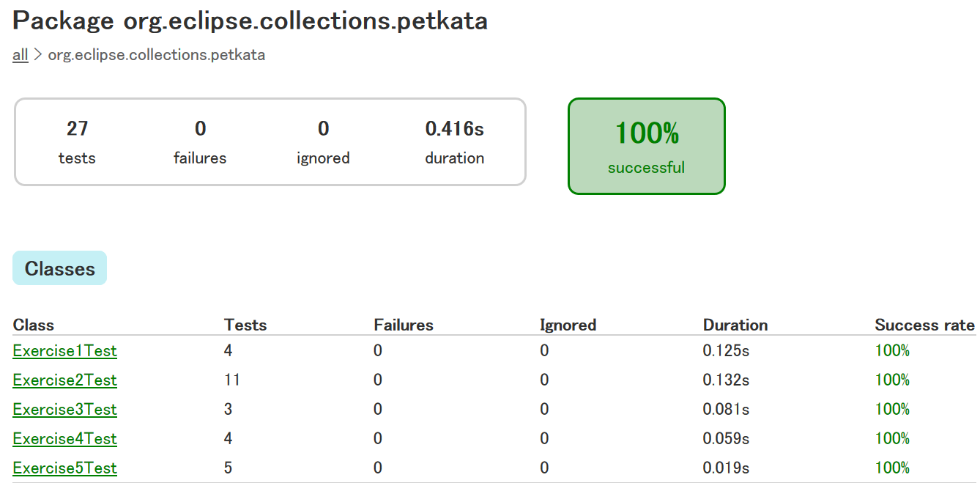Click Exercise1Test duration 0.125s
This screenshot has height=494, width=980.
click(x=726, y=351)
